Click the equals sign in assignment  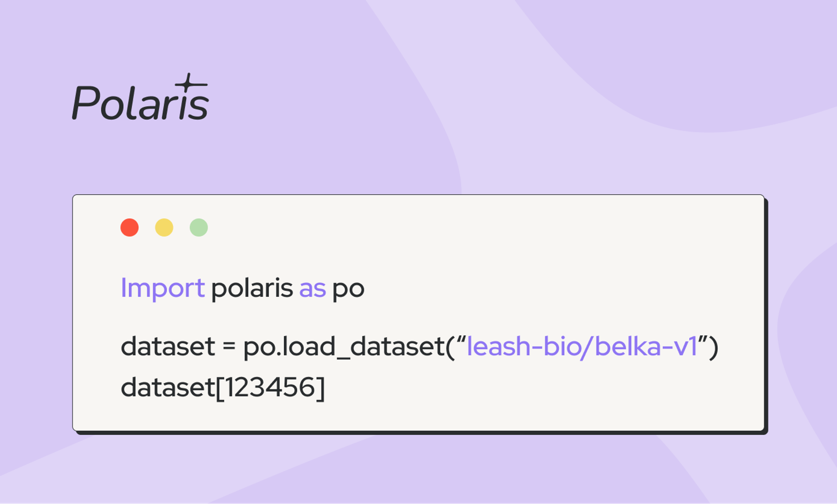(x=229, y=347)
